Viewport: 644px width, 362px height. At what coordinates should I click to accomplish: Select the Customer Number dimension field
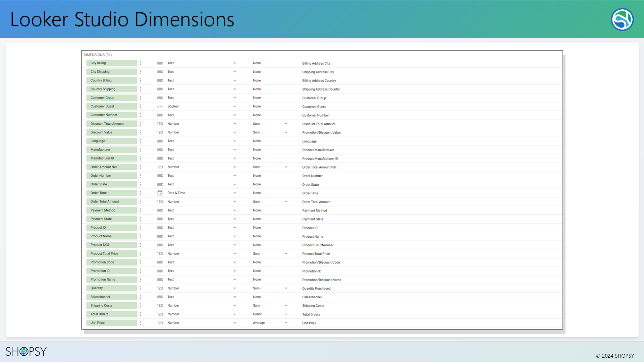pyautogui.click(x=112, y=115)
